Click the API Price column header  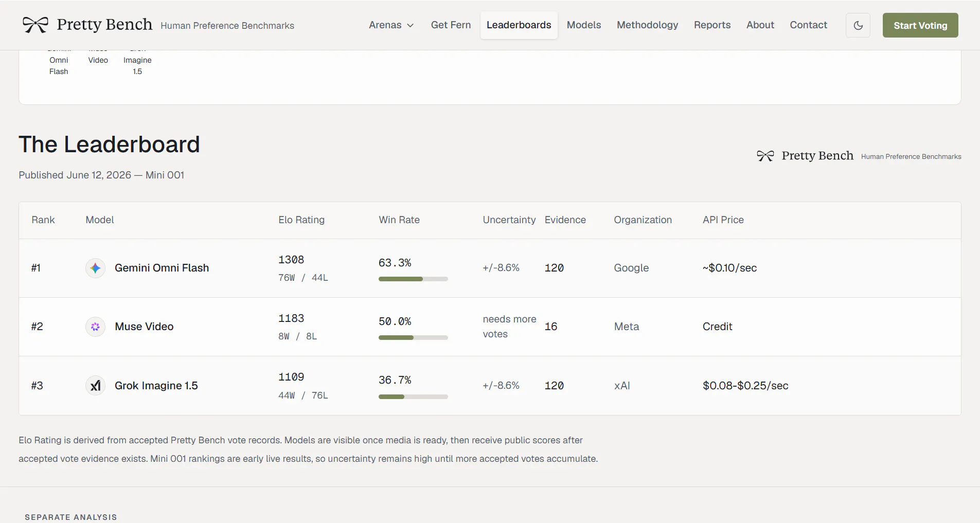pos(723,220)
